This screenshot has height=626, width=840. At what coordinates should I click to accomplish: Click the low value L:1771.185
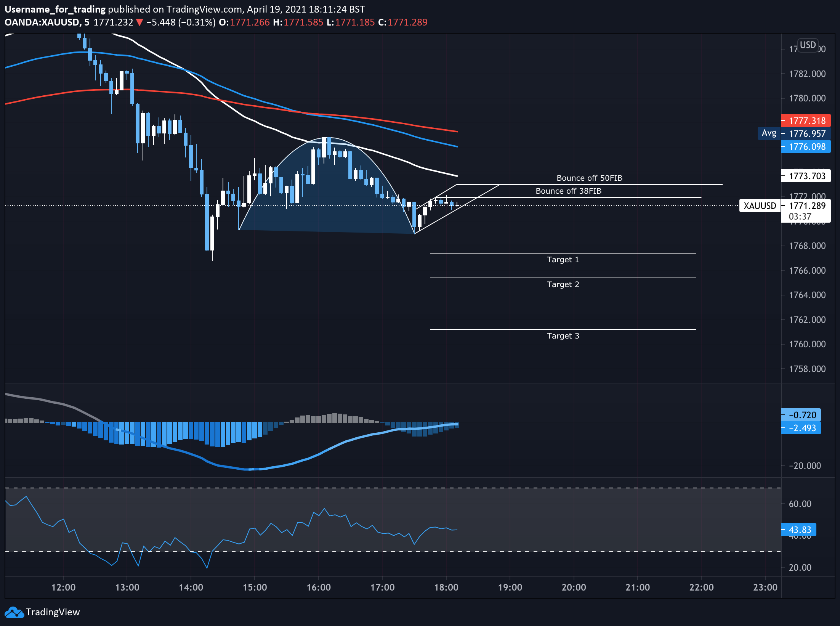point(351,22)
